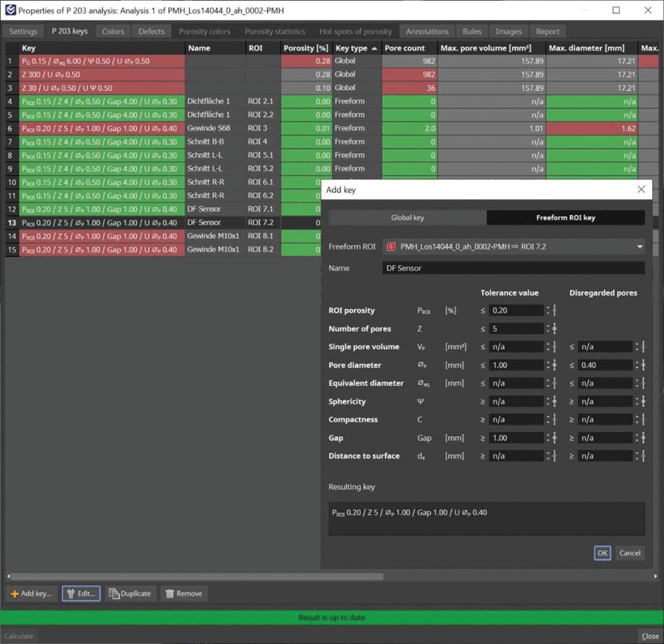Switch to the Global key toggle

pos(407,217)
